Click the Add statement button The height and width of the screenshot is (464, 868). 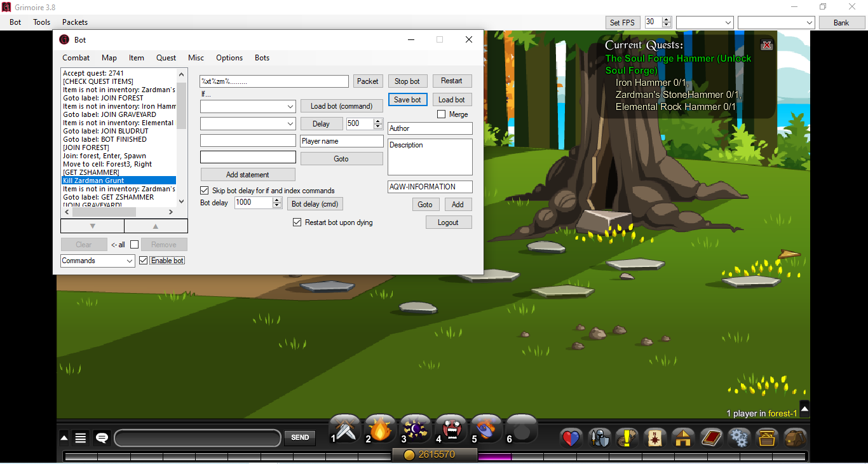(x=248, y=175)
